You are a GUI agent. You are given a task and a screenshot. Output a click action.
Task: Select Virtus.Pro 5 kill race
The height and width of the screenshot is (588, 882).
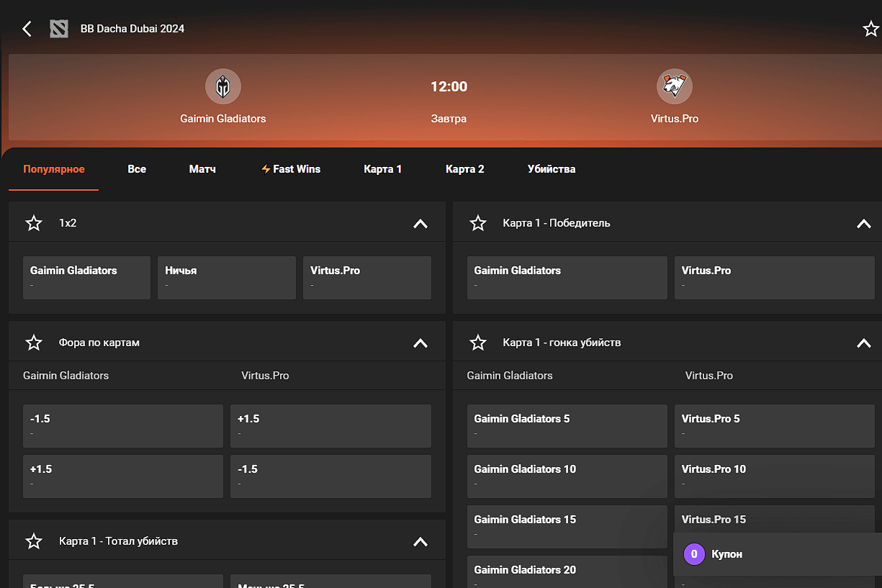click(775, 426)
